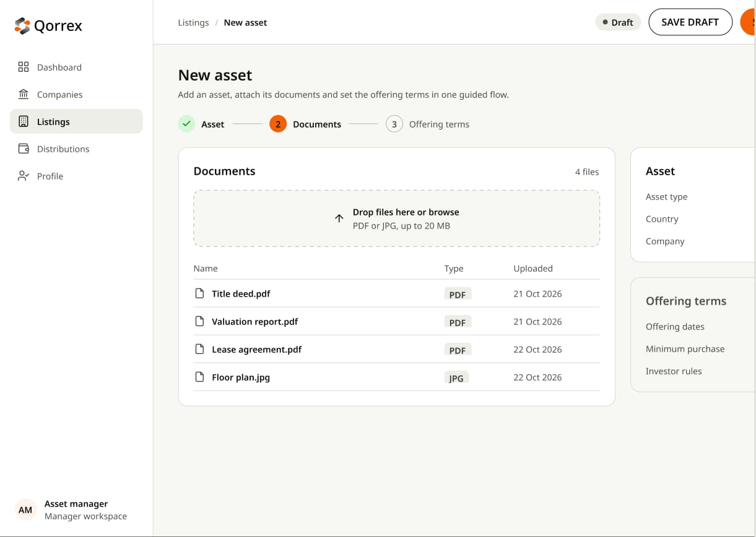Click the file icon for Valuation report.pdf
Image resolution: width=756 pixels, height=537 pixels.
click(199, 321)
